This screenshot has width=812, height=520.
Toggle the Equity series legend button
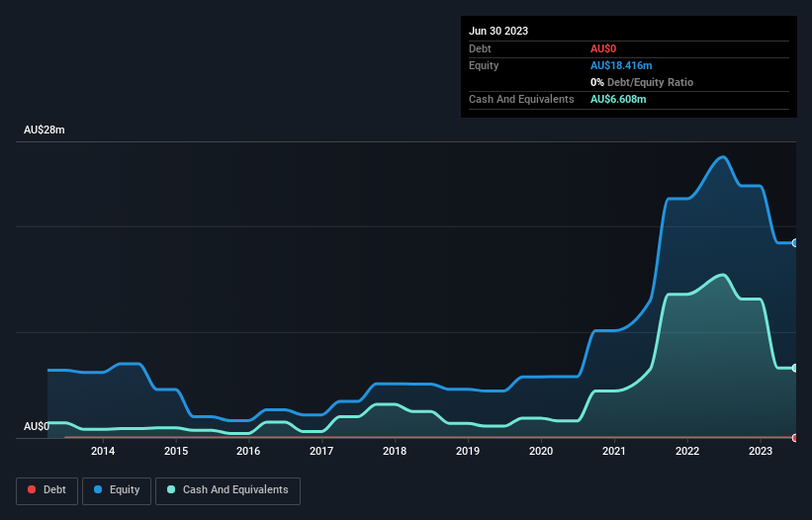tap(117, 490)
